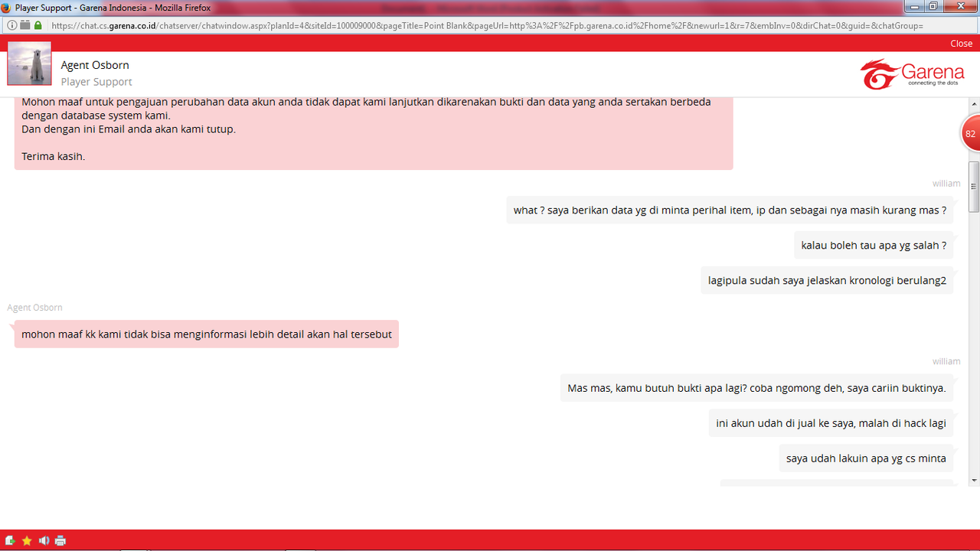Click the Firefox logo in title bar
The image size is (980, 551).
(6, 7)
